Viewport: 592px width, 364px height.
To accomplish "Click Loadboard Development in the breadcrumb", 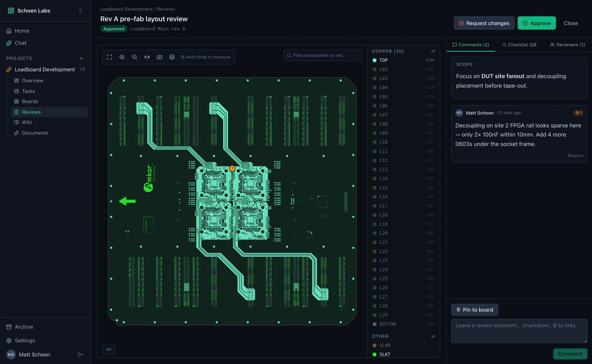I will [x=126, y=9].
